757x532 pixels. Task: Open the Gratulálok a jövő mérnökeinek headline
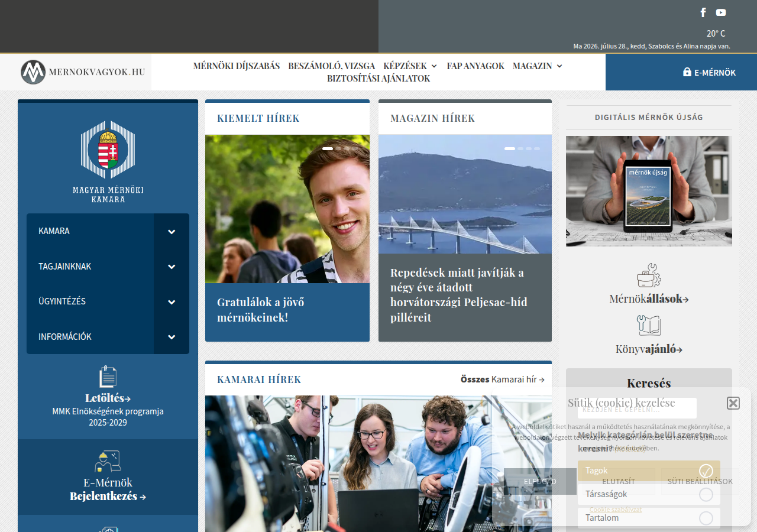point(261,310)
